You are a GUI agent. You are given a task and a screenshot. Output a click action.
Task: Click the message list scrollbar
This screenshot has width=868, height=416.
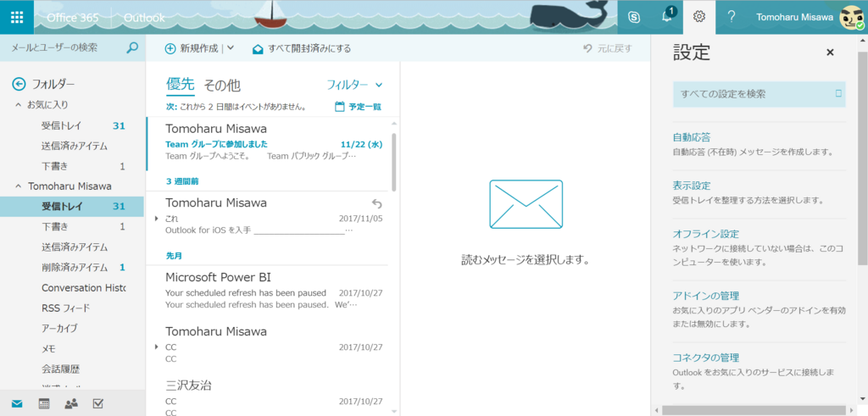coord(393,162)
